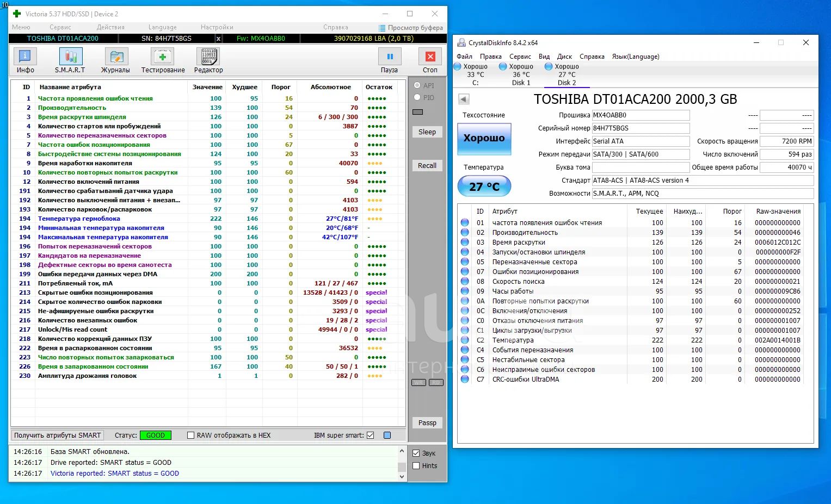Click the Прошивка firmware field MX4OABB0
This screenshot has height=504, width=831.
pos(641,115)
